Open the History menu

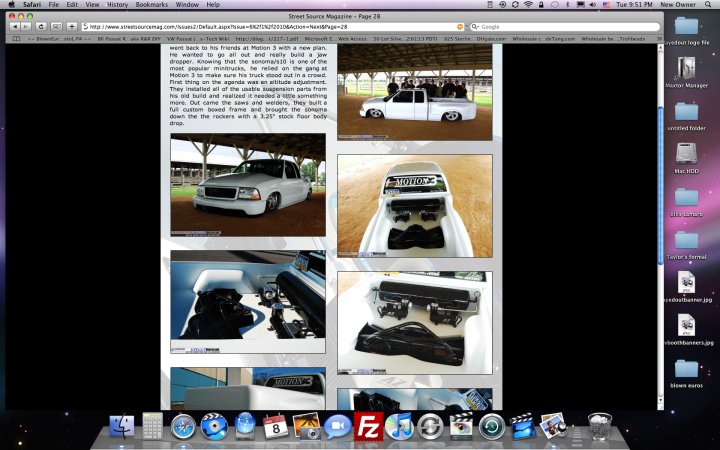click(x=118, y=5)
